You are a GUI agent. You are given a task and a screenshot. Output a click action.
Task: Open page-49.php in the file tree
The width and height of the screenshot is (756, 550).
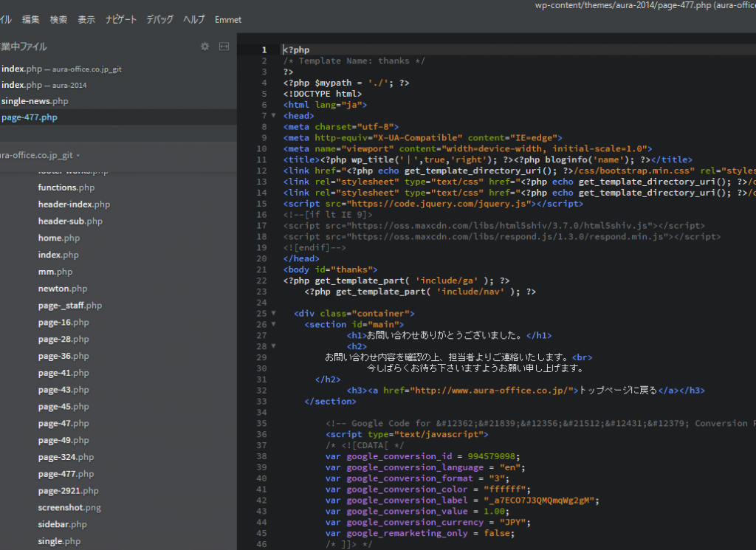(63, 441)
